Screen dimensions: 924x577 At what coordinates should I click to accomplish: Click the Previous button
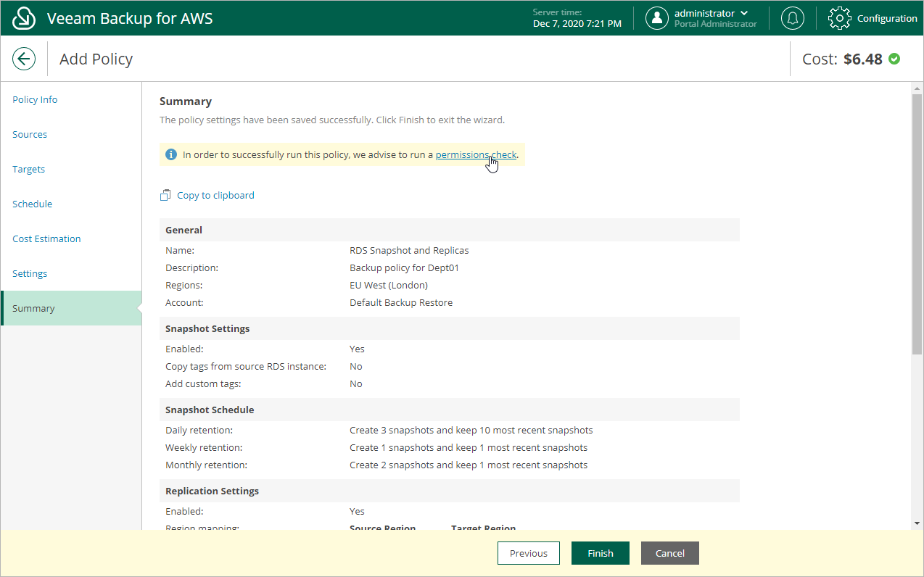click(529, 553)
